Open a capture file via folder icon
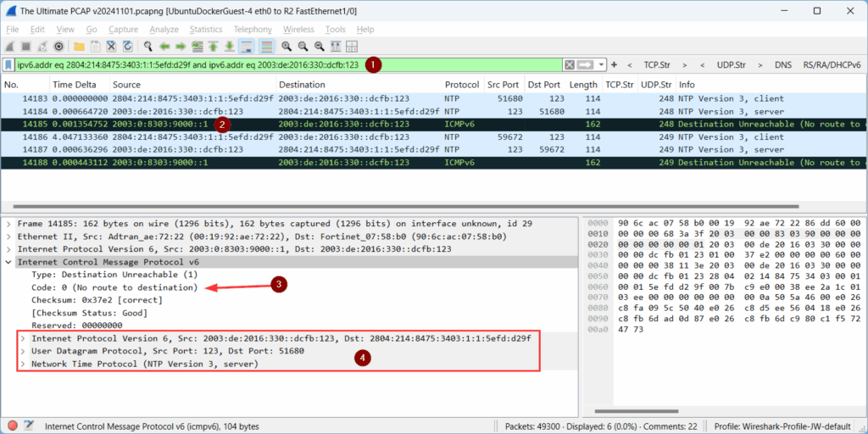Screen dimensions: 868x434 79,46
